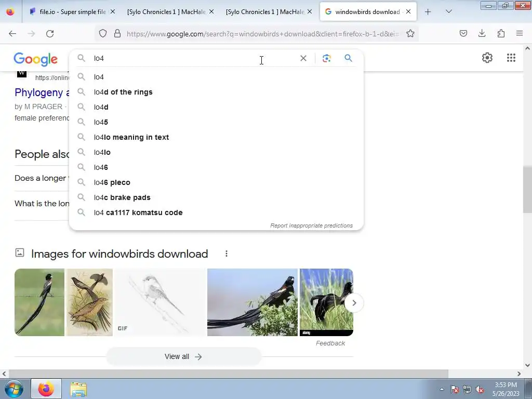Viewport: 532px width, 399px height.
Task: Open Windows Explorer from the taskbar
Action: [78, 389]
